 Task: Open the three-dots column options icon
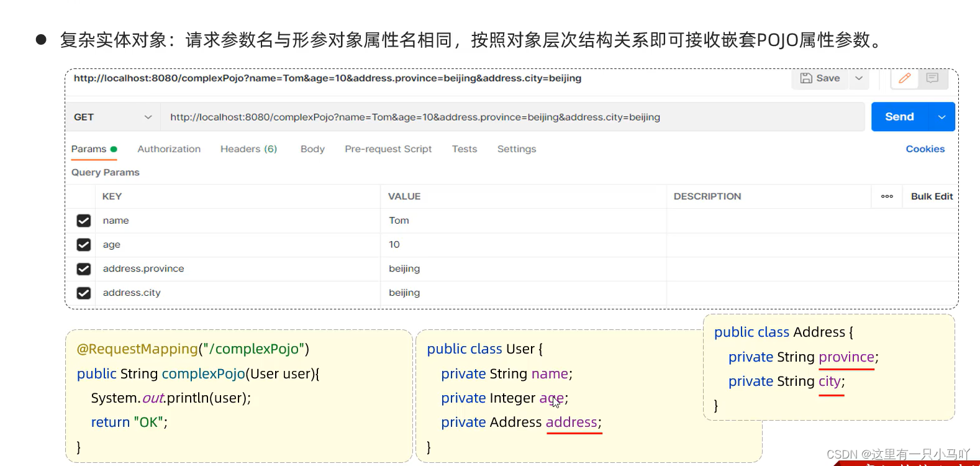click(887, 196)
